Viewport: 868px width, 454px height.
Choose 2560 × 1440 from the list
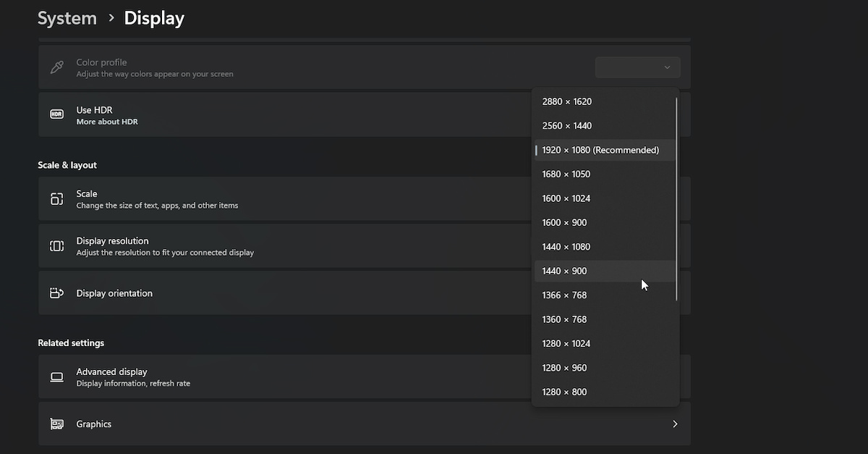point(567,126)
